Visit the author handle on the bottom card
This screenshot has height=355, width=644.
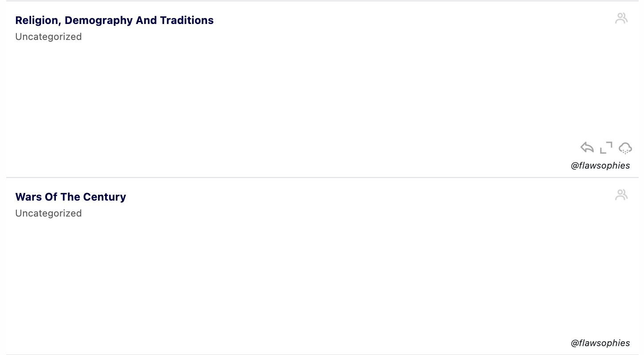[600, 343]
